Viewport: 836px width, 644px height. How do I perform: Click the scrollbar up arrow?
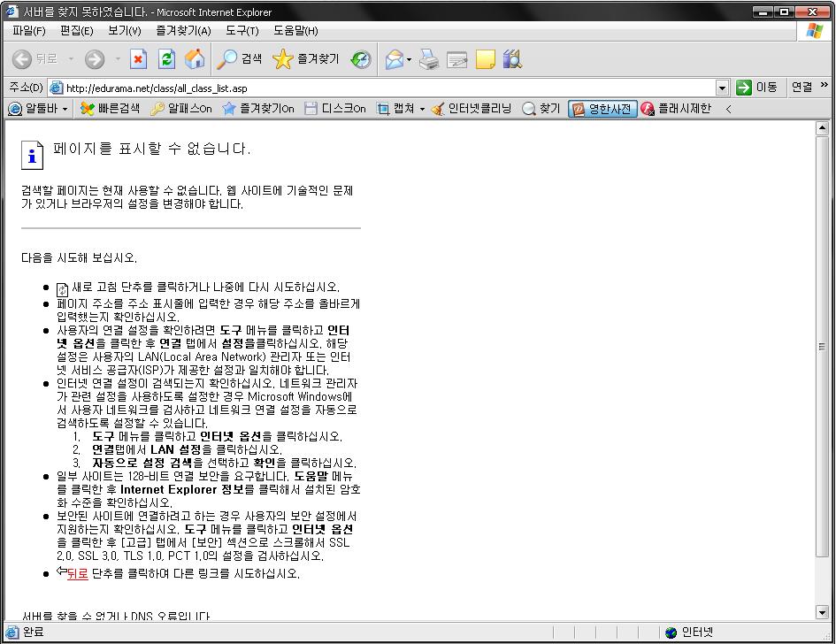click(822, 128)
